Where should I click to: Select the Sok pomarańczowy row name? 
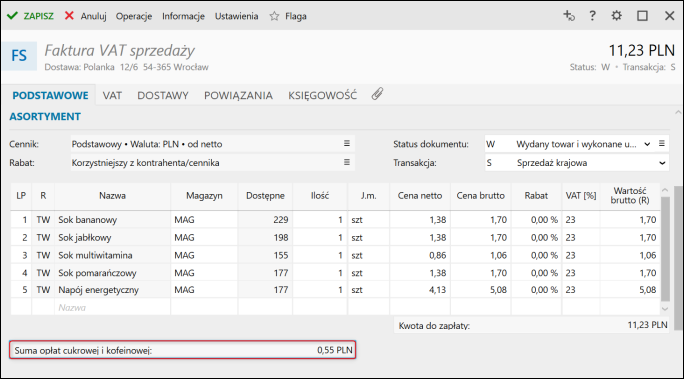pos(97,273)
